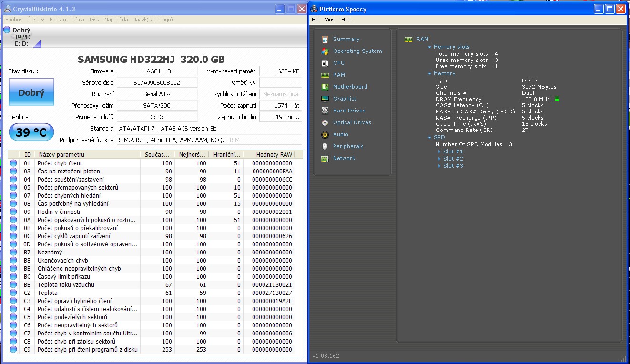Click RAW value 000000000FAA
This screenshot has width=630, height=364.
[272, 171]
